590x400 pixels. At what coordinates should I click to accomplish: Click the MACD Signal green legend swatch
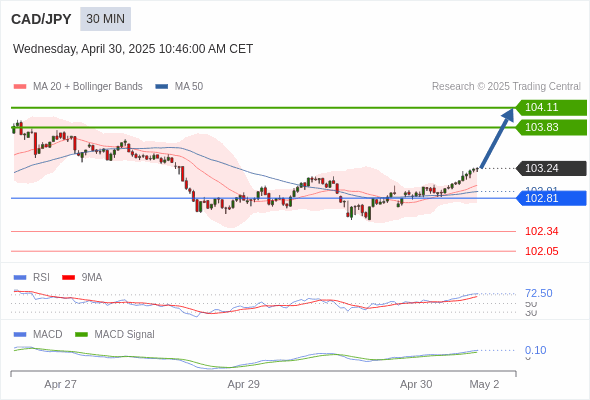click(x=81, y=335)
